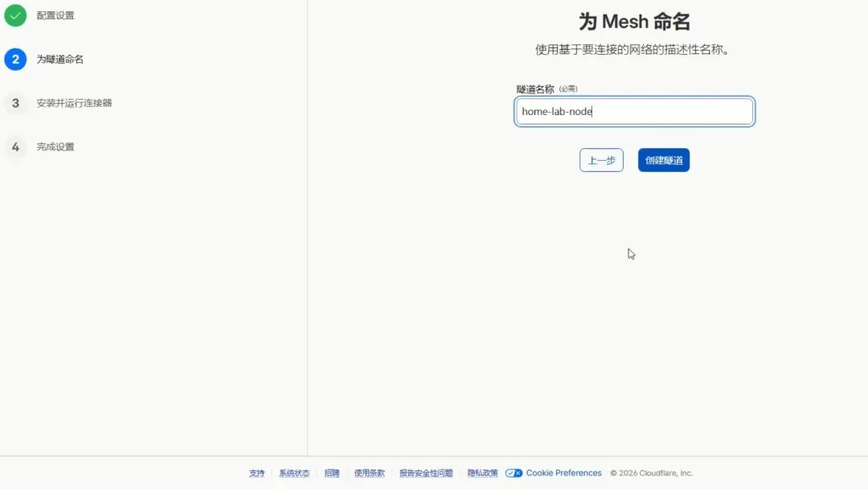Click the step 4 number circle
Viewport: 868px width, 489px height.
(x=15, y=146)
